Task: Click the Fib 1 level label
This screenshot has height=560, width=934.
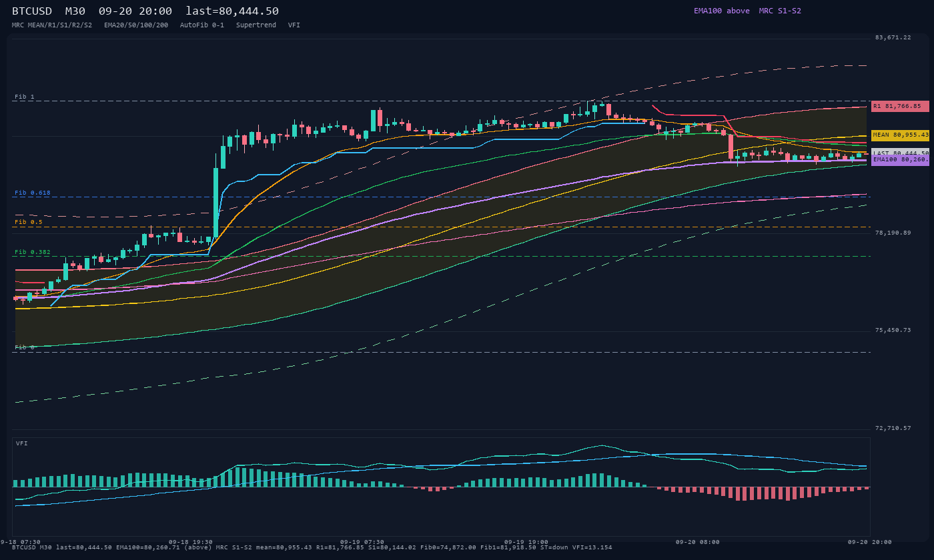Action: pos(25,97)
